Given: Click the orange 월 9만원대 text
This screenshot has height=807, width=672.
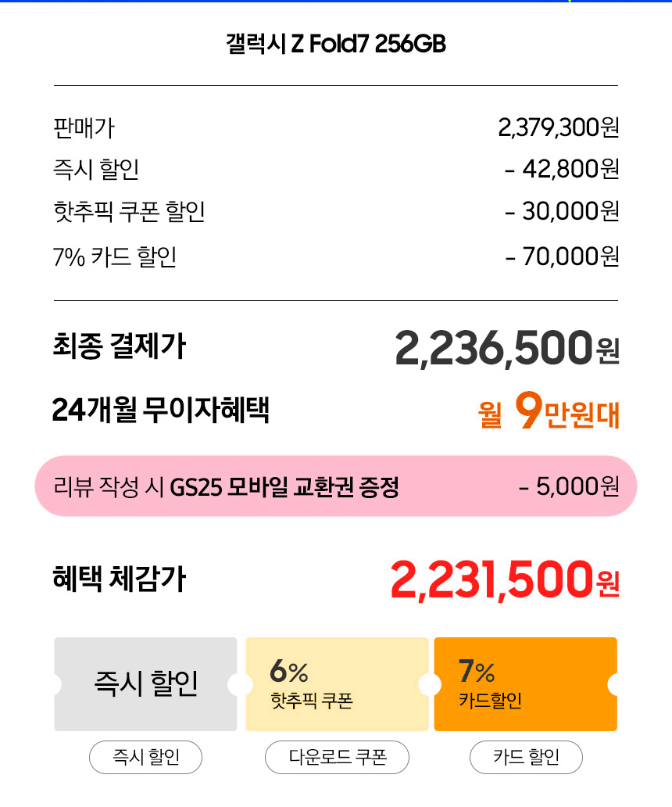Looking at the screenshot, I should tap(549, 413).
